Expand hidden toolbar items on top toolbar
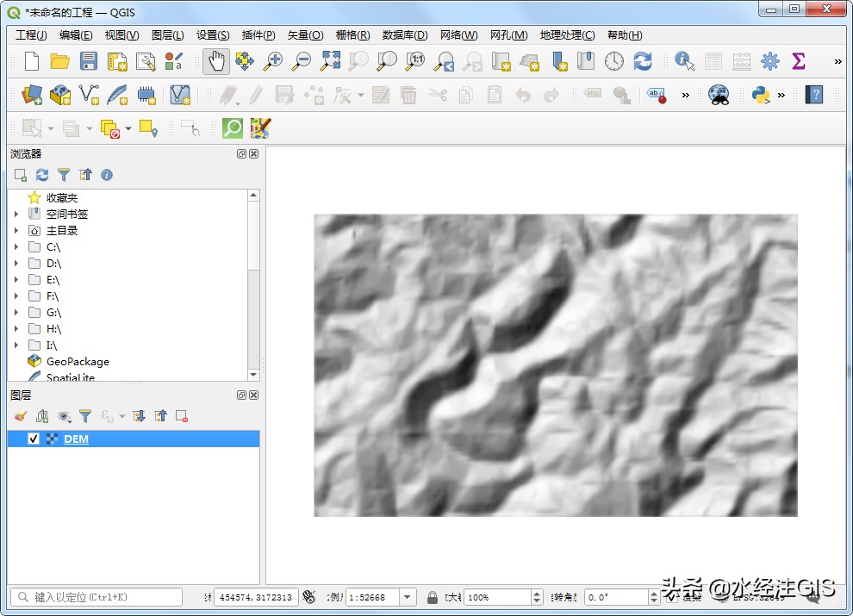The height and width of the screenshot is (616, 853). pos(837,61)
